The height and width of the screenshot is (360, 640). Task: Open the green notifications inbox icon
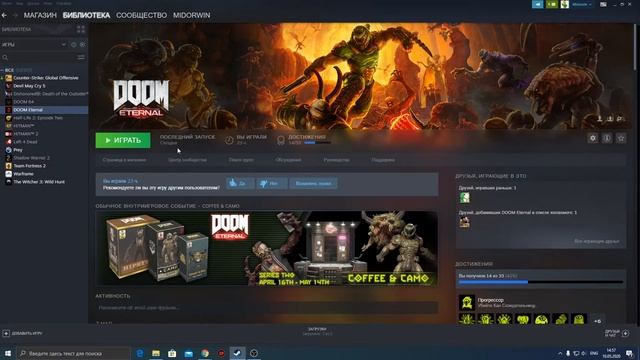coord(552,4)
